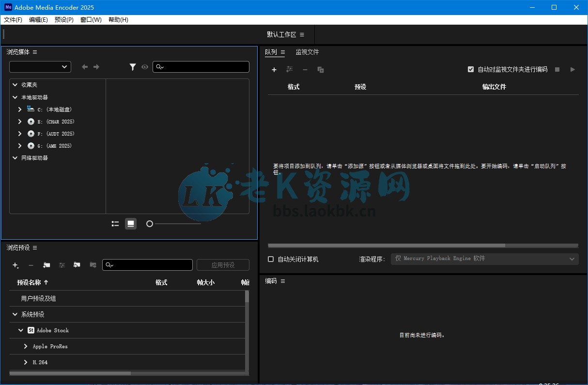Viewport: 588px width, 385px height.
Task: Click the stop queue square icon
Action: click(557, 70)
